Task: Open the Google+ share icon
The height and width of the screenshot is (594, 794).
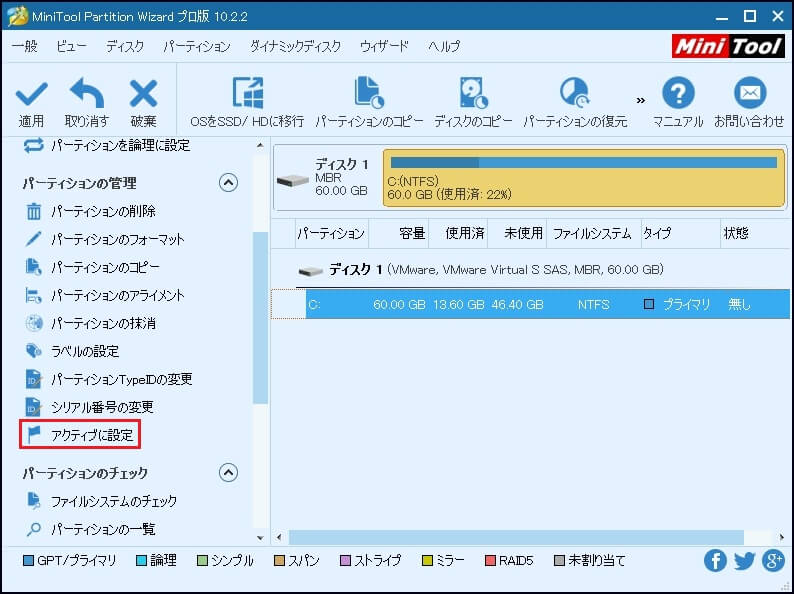Action: coord(773,561)
